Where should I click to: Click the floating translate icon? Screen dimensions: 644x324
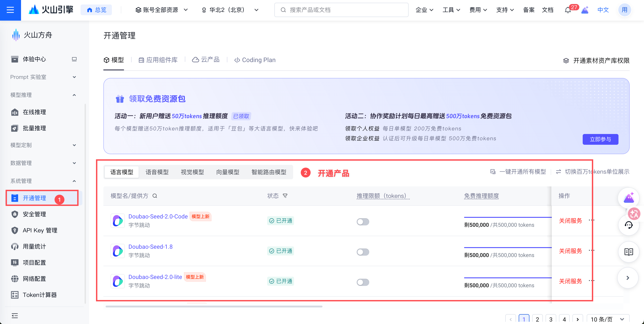[x=634, y=214]
